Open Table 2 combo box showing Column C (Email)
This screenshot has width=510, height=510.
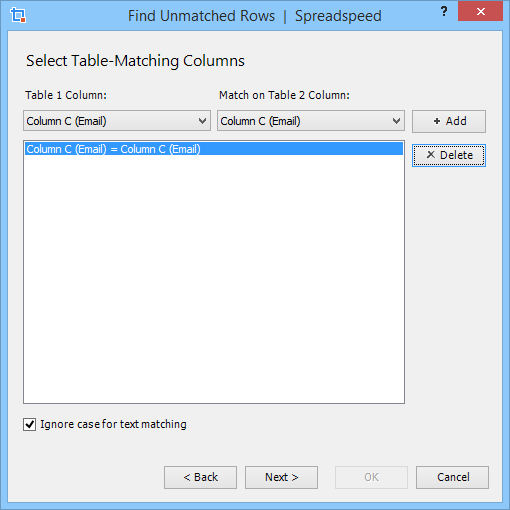pos(311,121)
